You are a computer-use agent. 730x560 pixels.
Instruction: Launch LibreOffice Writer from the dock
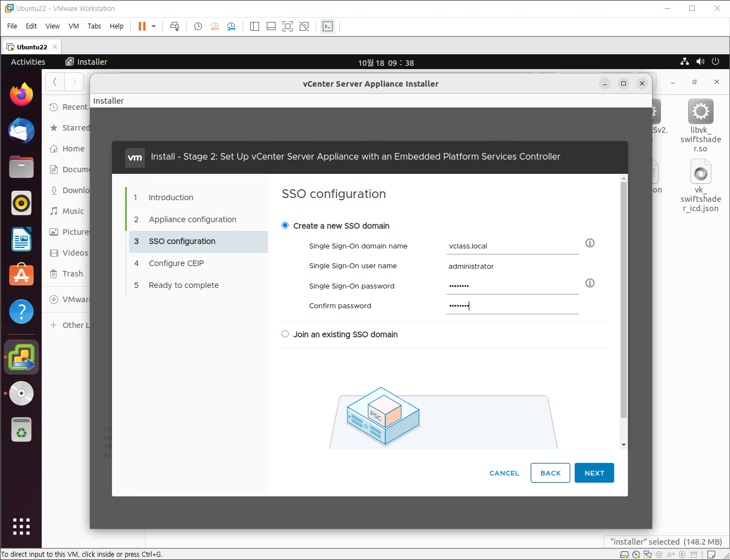pyautogui.click(x=21, y=239)
